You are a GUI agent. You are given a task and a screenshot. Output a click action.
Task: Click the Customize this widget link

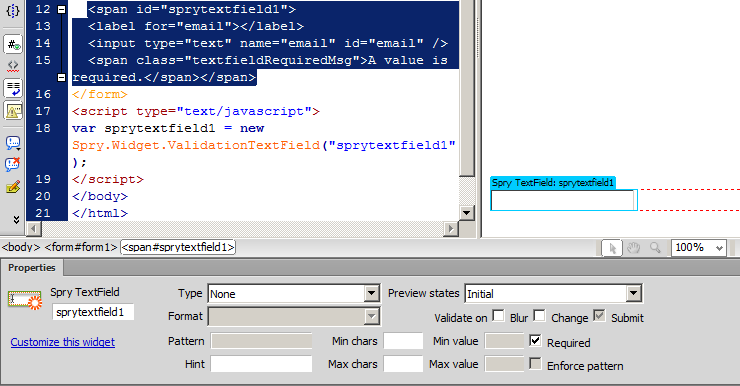click(62, 342)
